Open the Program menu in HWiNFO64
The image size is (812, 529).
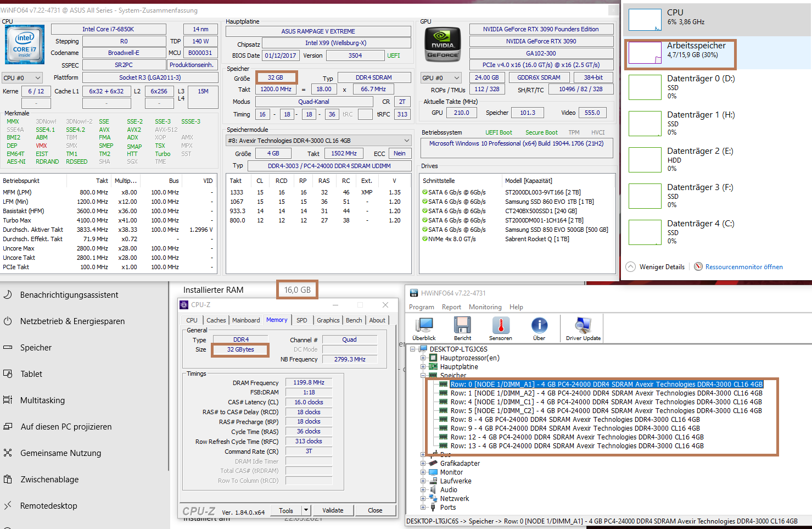[421, 307]
